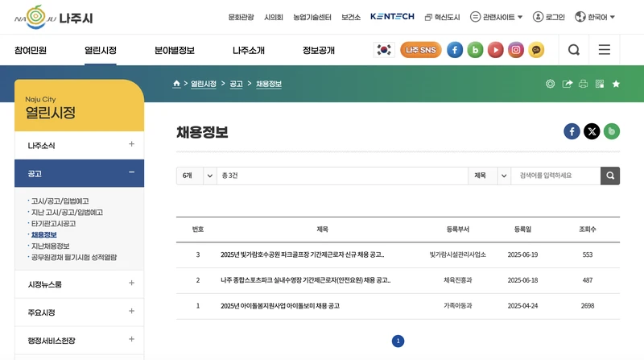Open the Instagram icon in navigation bar
Image resolution: width=644 pixels, height=360 pixels.
(x=516, y=50)
